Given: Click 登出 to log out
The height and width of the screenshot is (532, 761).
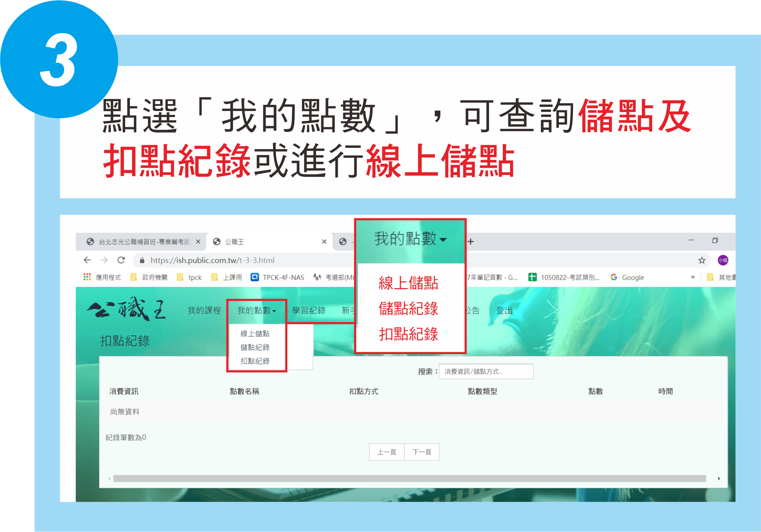Looking at the screenshot, I should 504,310.
